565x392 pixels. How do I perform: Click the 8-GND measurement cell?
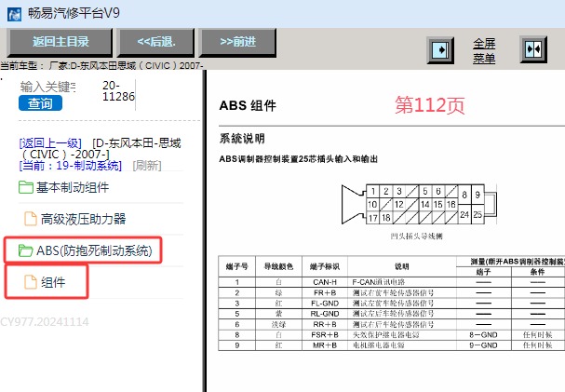coord(483,334)
